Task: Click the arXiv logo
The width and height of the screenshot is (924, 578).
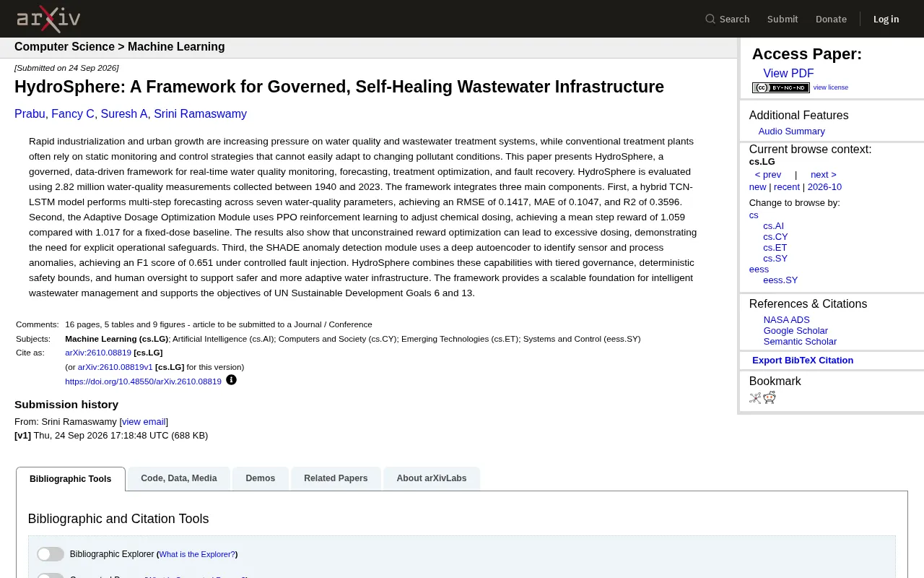Action: (48, 19)
